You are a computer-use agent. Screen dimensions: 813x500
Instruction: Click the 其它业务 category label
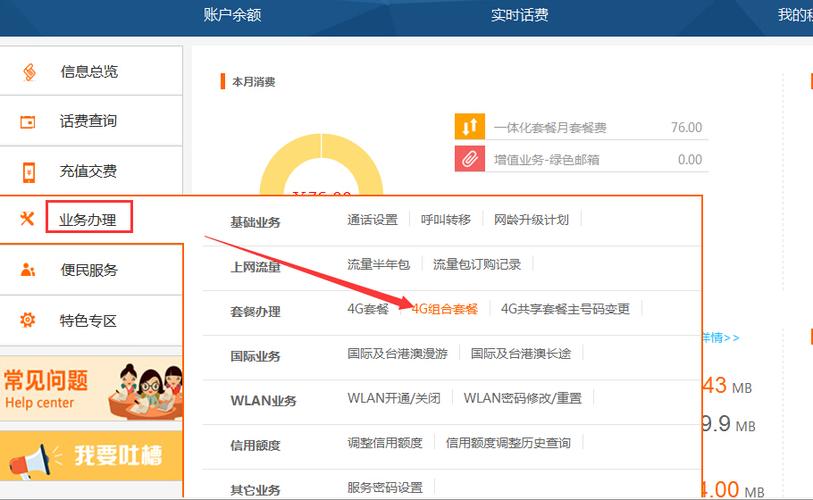[x=256, y=490]
